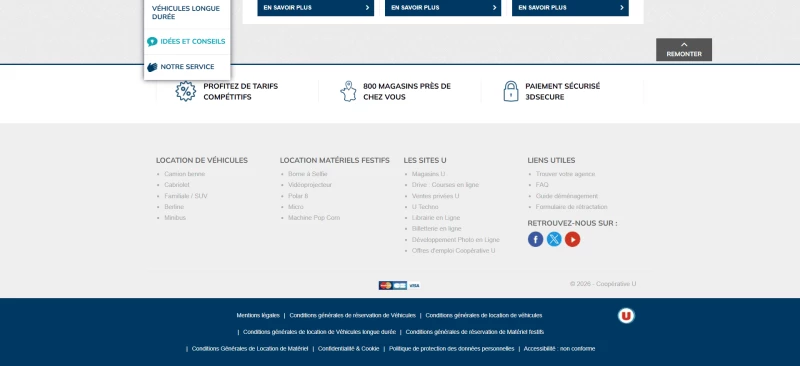Click Profitez de tarifs compétitifs text
Screen dimensions: 800x366
[x=241, y=91]
